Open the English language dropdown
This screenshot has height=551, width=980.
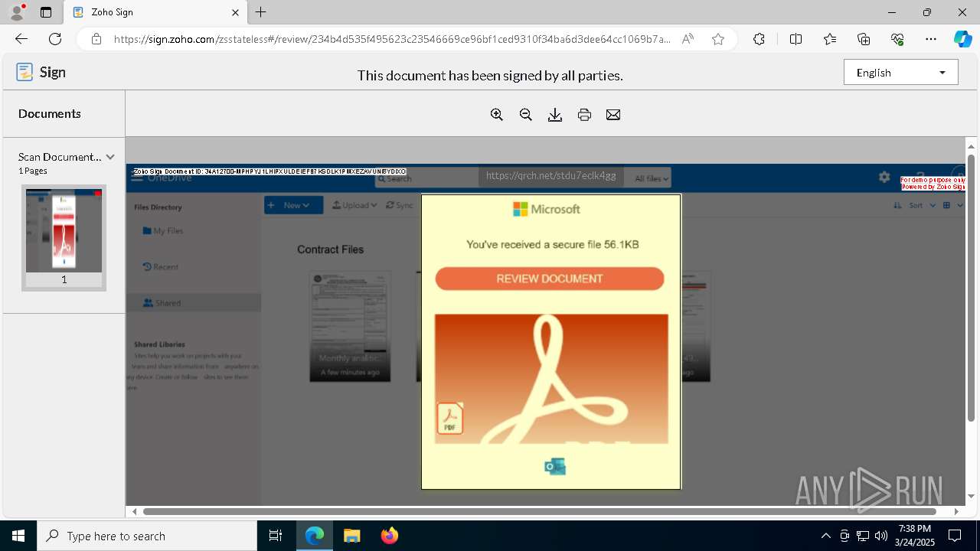[901, 73]
